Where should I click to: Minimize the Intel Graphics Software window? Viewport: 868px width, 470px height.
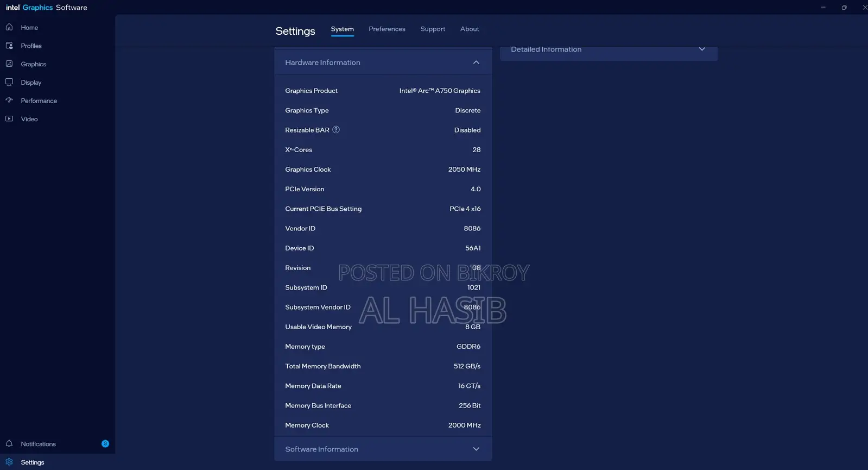(823, 7)
